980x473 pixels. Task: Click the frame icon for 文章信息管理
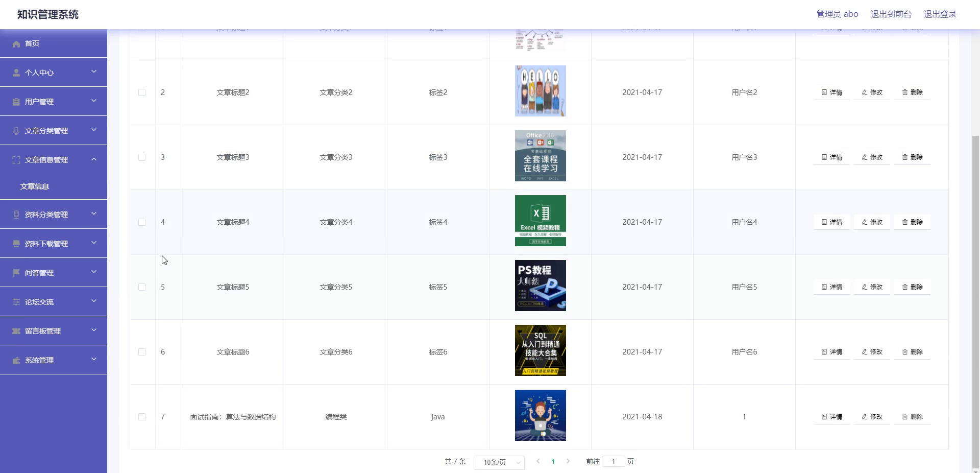point(16,160)
